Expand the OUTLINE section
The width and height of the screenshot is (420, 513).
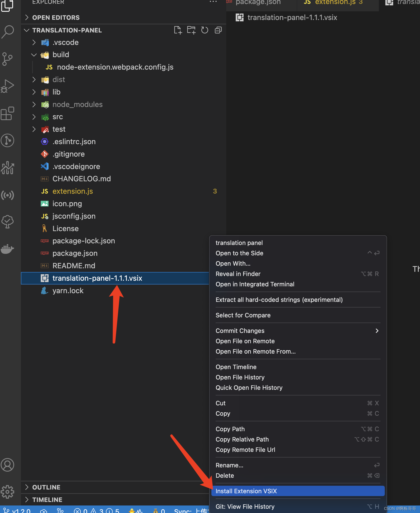(115, 487)
